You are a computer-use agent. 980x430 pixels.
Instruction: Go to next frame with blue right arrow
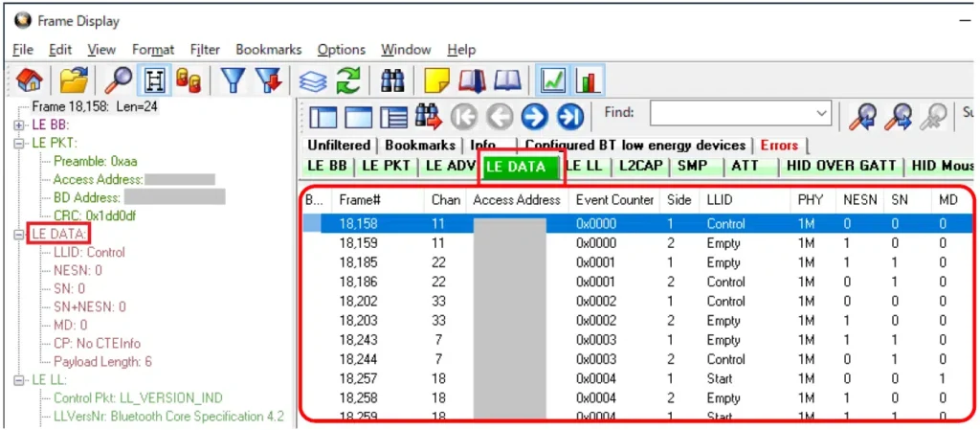coord(535,117)
